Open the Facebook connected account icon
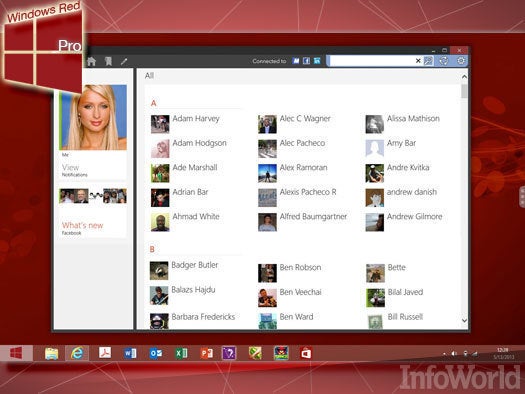The height and width of the screenshot is (394, 525). tap(306, 61)
